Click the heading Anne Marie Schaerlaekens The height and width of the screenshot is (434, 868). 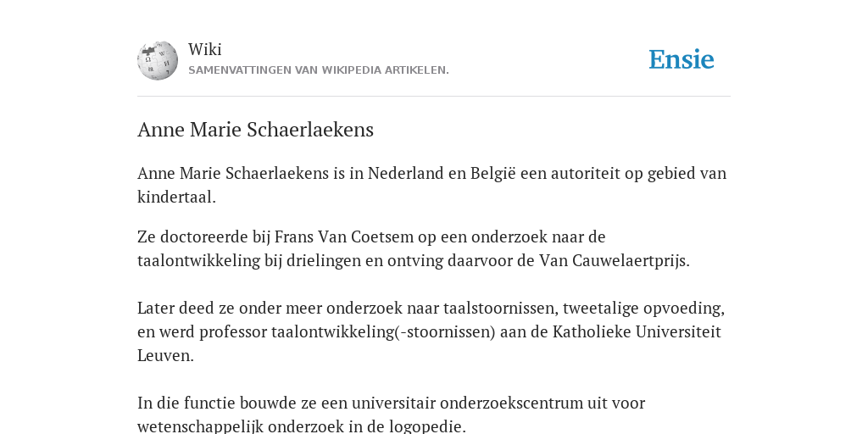255,130
